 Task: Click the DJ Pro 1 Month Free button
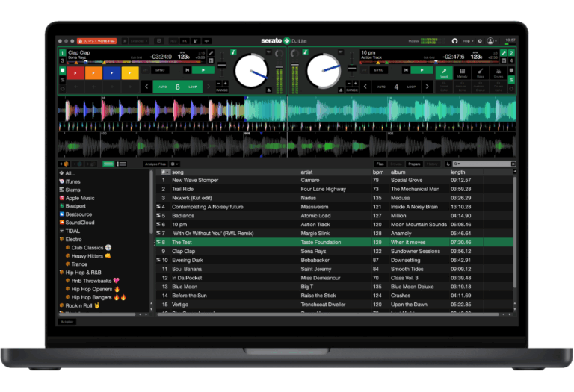tap(97, 41)
